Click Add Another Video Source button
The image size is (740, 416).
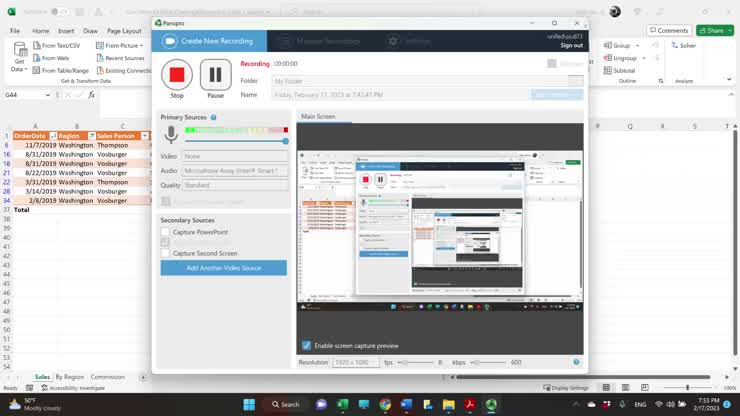223,268
